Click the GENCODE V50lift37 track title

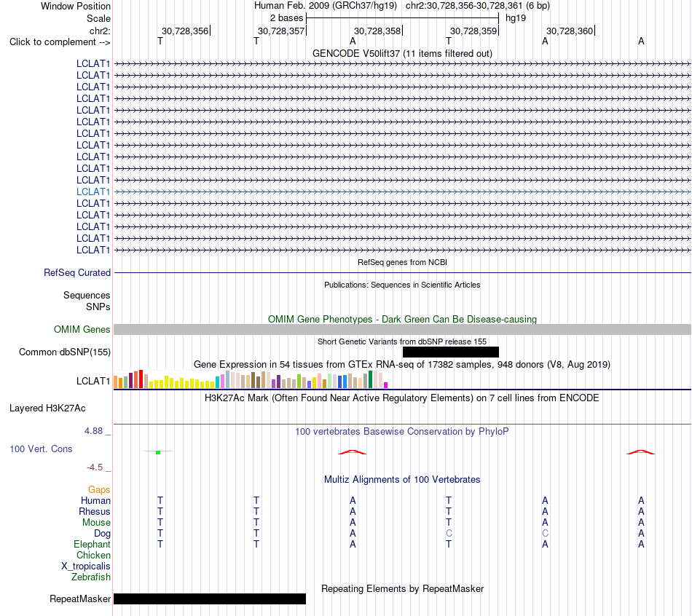coord(403,53)
